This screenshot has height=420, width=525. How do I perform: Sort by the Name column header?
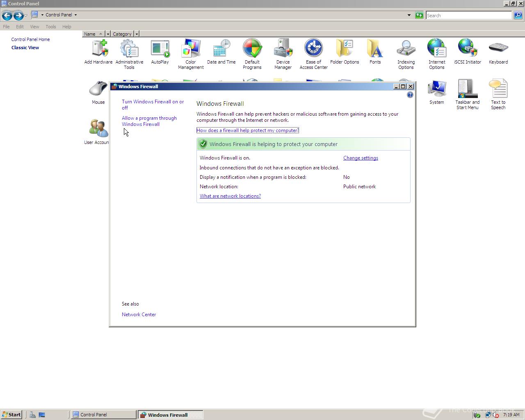coord(94,34)
